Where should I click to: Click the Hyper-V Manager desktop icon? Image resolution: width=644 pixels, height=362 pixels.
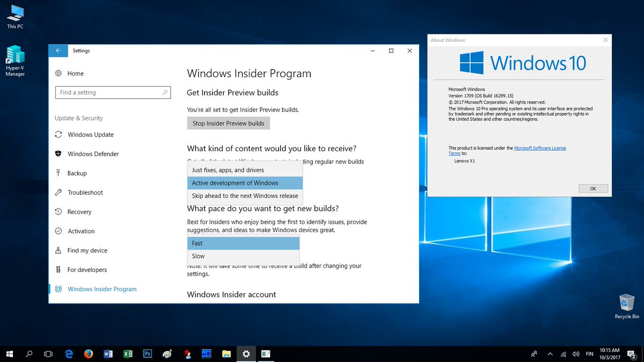(15, 61)
